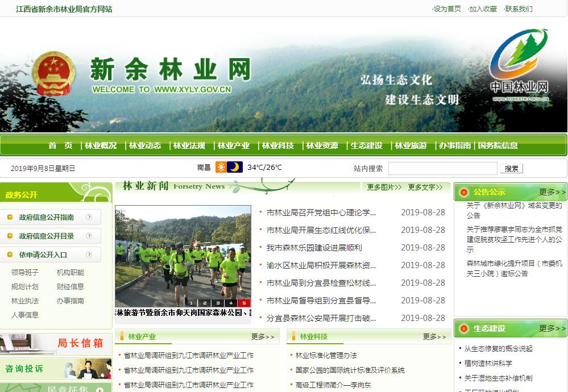This screenshot has width=568, height=392.
Task: Switch slideshow to image 3
Action: pos(217,303)
